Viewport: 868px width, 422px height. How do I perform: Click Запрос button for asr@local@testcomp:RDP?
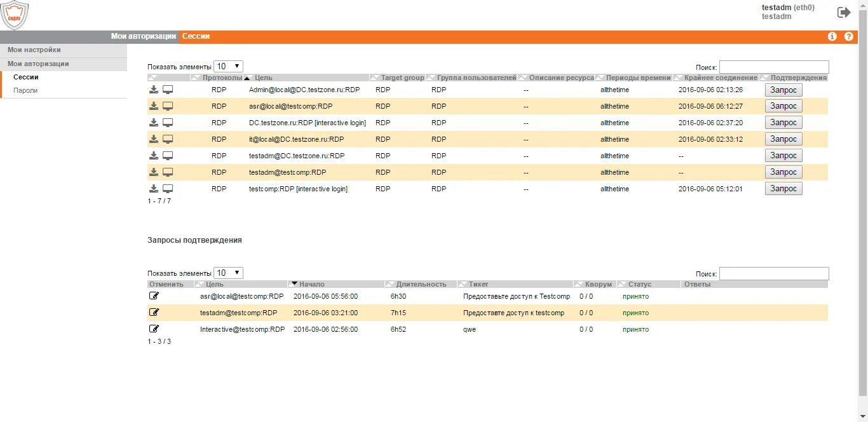tap(783, 106)
